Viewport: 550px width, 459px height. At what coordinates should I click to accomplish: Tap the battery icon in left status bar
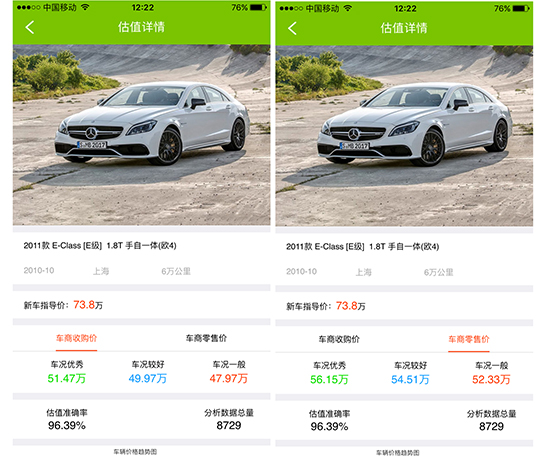pyautogui.click(x=259, y=7)
